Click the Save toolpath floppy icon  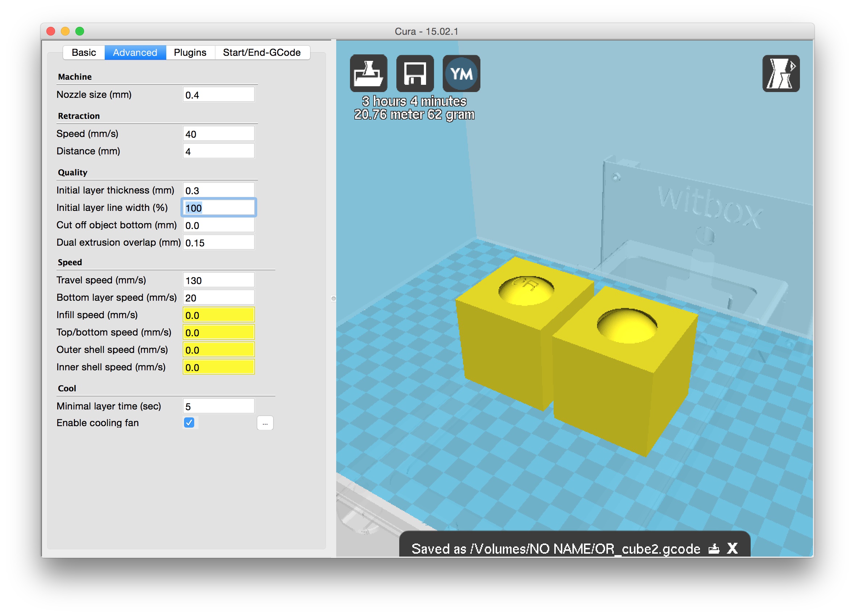[415, 73]
